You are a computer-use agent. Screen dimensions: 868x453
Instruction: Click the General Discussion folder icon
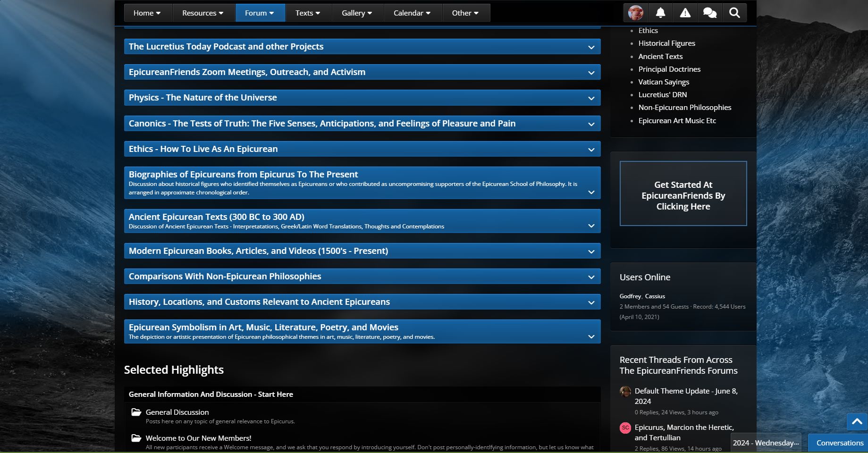click(x=136, y=412)
